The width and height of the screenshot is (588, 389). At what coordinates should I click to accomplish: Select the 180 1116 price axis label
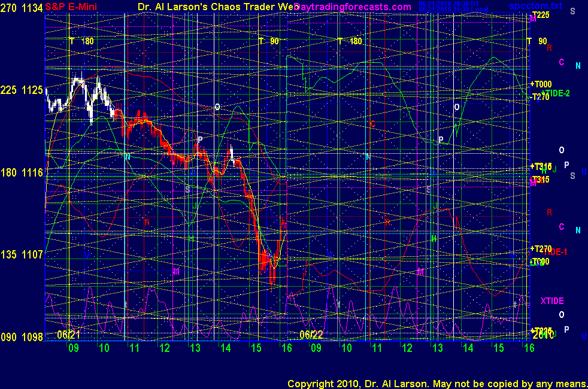point(22,172)
